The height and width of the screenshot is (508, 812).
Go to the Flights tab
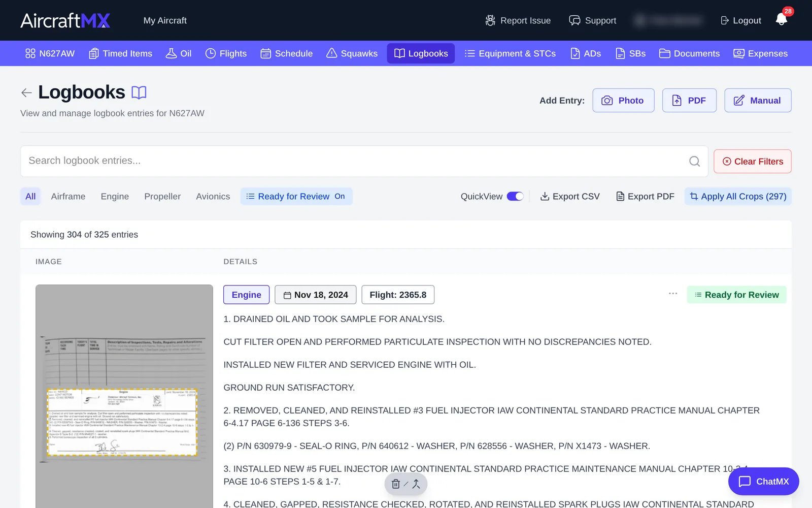click(226, 53)
